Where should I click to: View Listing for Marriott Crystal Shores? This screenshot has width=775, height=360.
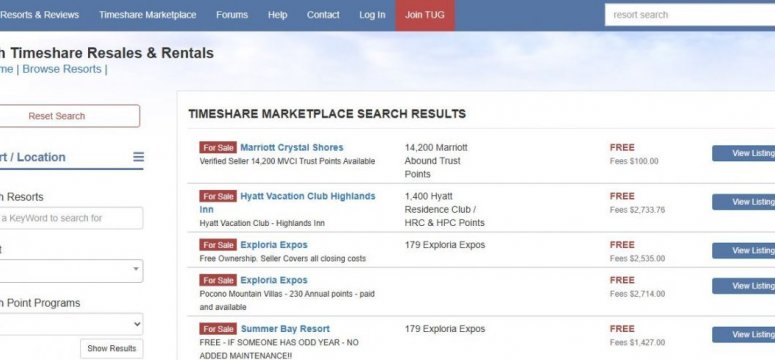click(x=743, y=153)
